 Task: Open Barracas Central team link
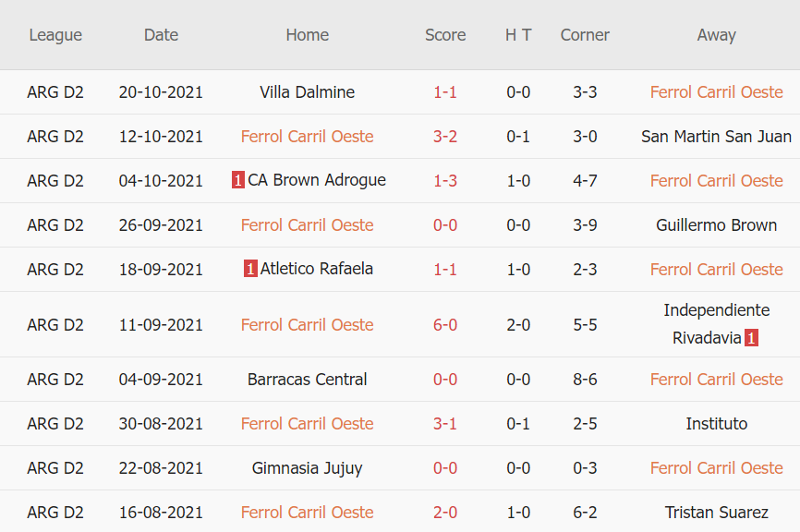tap(308, 380)
